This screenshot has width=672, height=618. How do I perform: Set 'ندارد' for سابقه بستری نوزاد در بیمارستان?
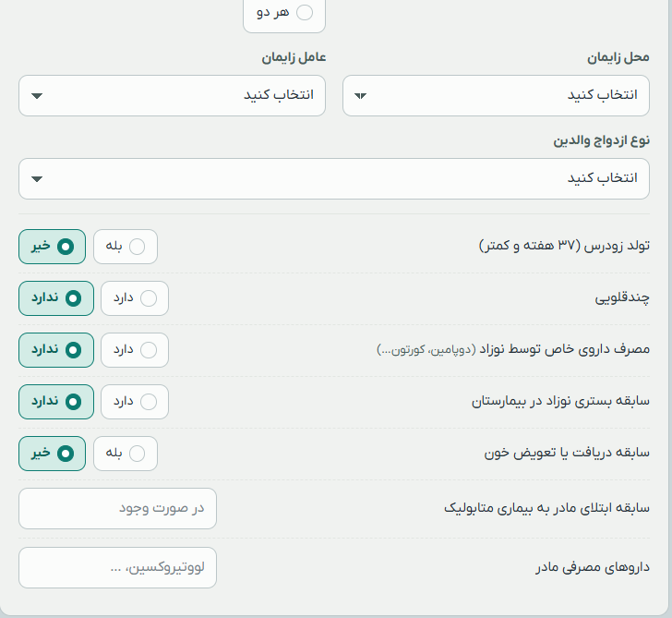[56, 402]
